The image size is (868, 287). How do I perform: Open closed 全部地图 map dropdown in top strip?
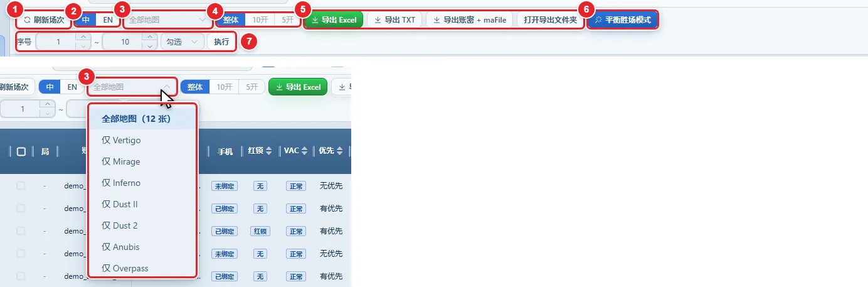167,20
